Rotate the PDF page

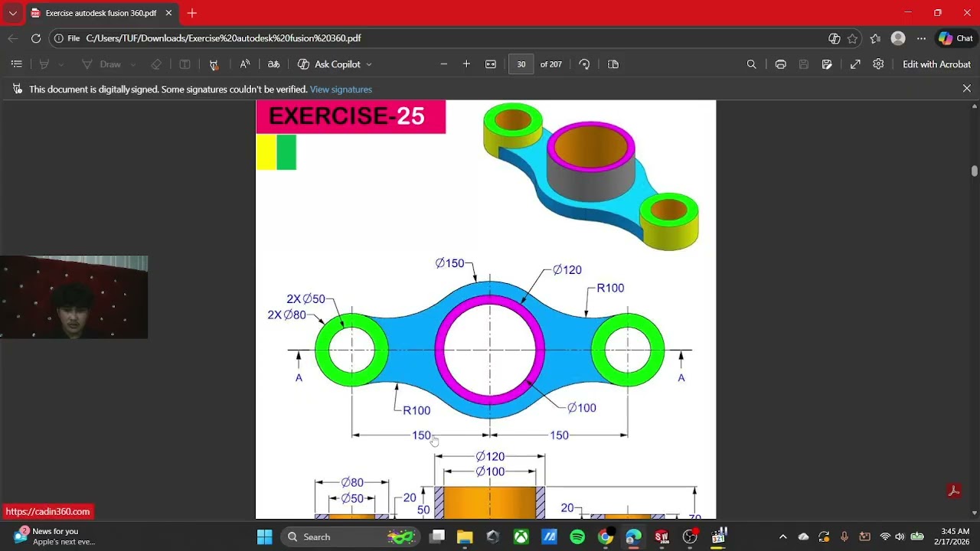tap(584, 64)
